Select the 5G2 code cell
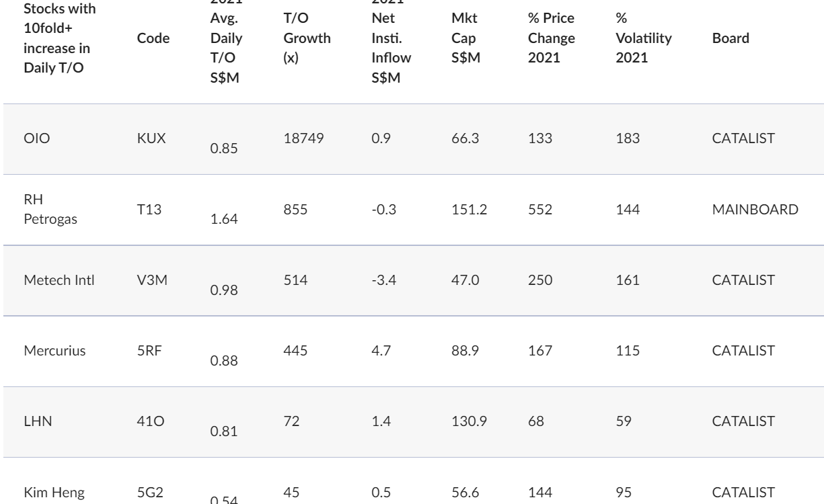 point(146,492)
